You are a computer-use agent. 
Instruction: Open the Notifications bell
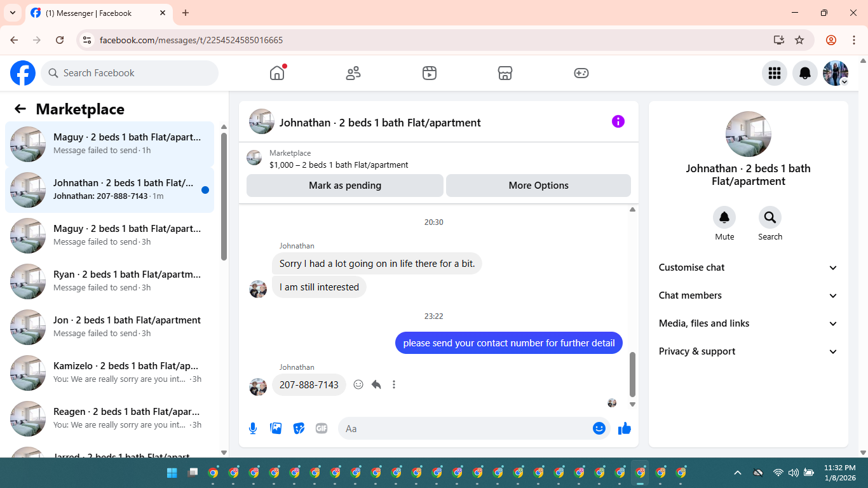pos(805,73)
